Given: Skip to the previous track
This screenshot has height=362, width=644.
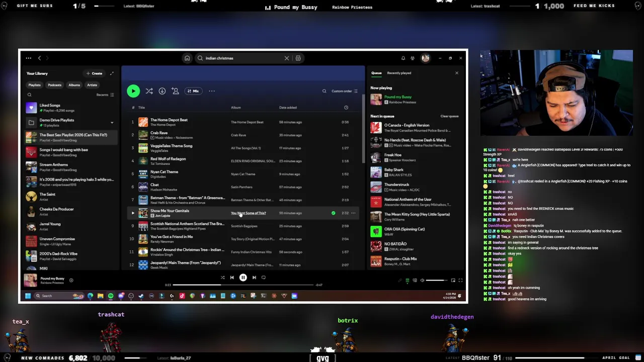Looking at the screenshot, I should click(232, 278).
